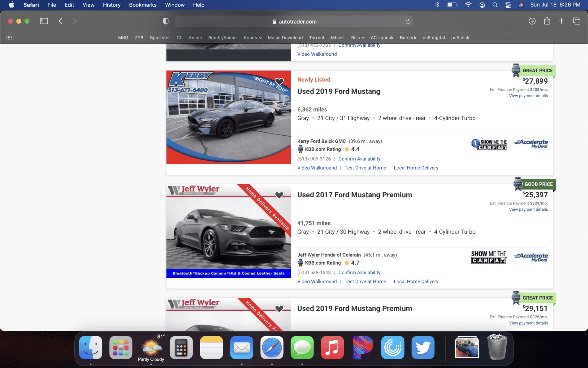588x368 pixels.
Task: Open the gray 2019 Mustang Kerry photo
Action: pyautogui.click(x=228, y=117)
